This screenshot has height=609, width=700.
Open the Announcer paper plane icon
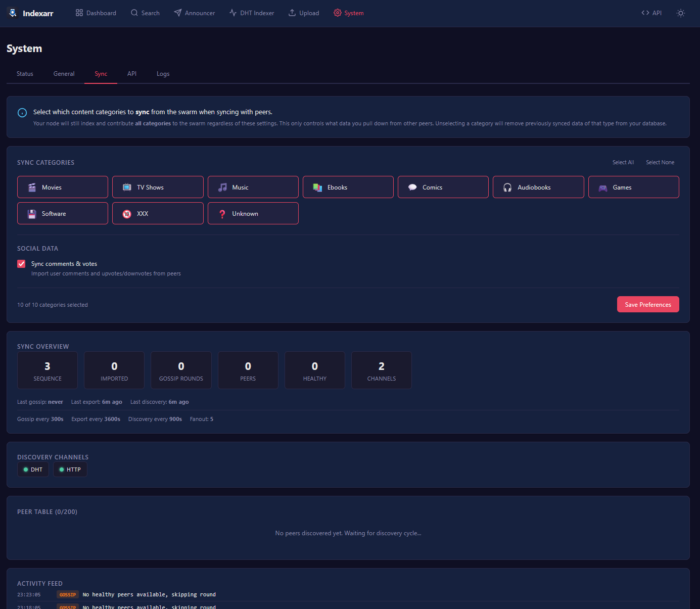pyautogui.click(x=178, y=13)
